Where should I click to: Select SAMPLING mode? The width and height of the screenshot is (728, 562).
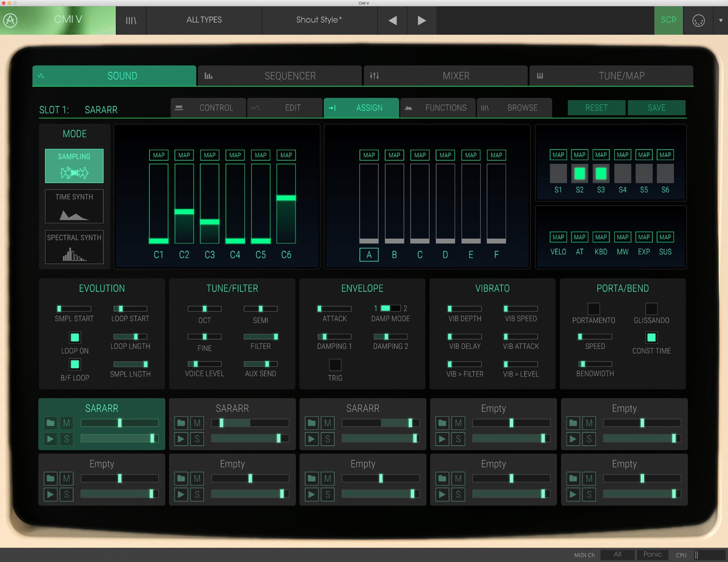click(x=74, y=166)
